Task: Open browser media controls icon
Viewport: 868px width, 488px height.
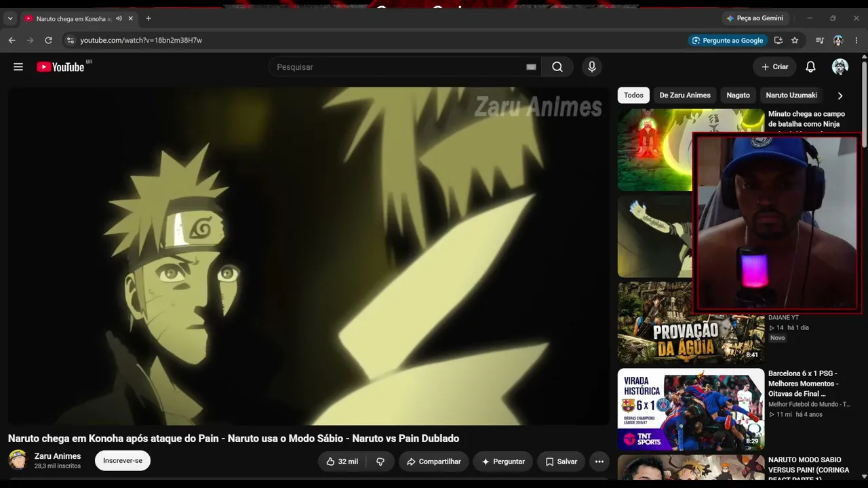Action: [x=820, y=41]
